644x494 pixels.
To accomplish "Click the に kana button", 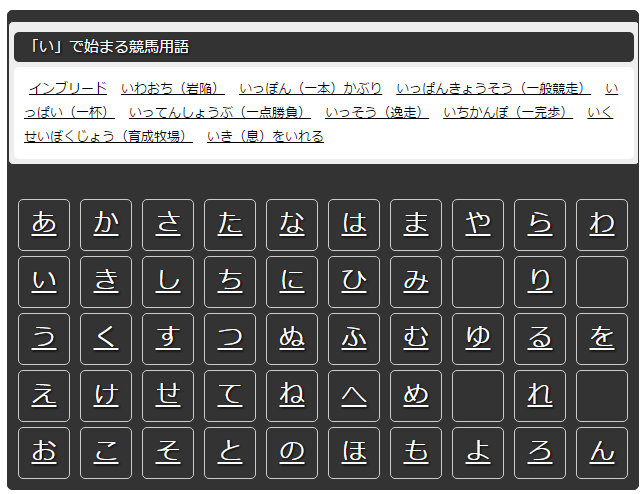I will pos(292,282).
